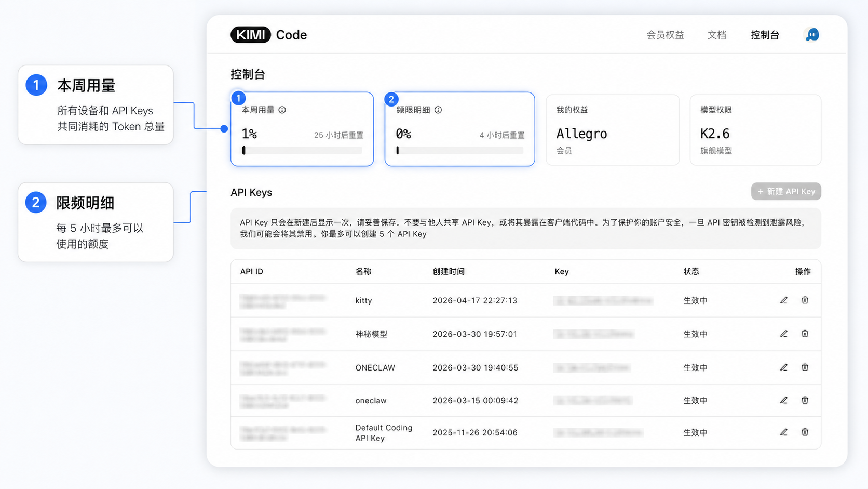Edit the ONECLAW API key

tap(784, 367)
